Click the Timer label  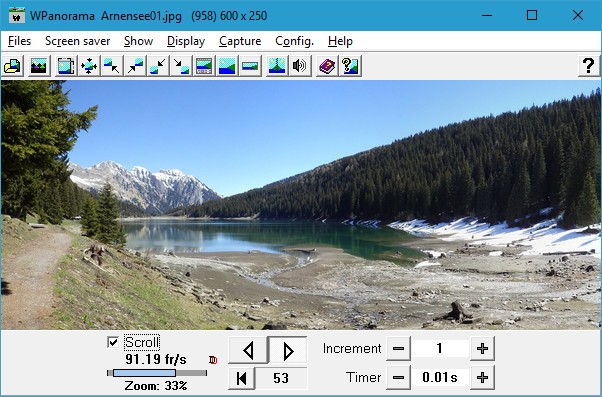[x=364, y=377]
